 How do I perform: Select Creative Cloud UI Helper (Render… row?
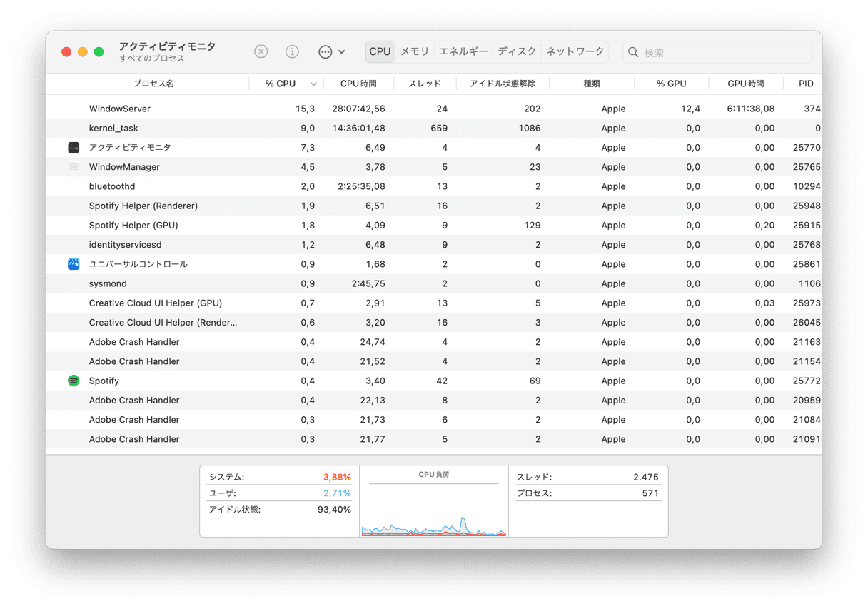(x=434, y=323)
